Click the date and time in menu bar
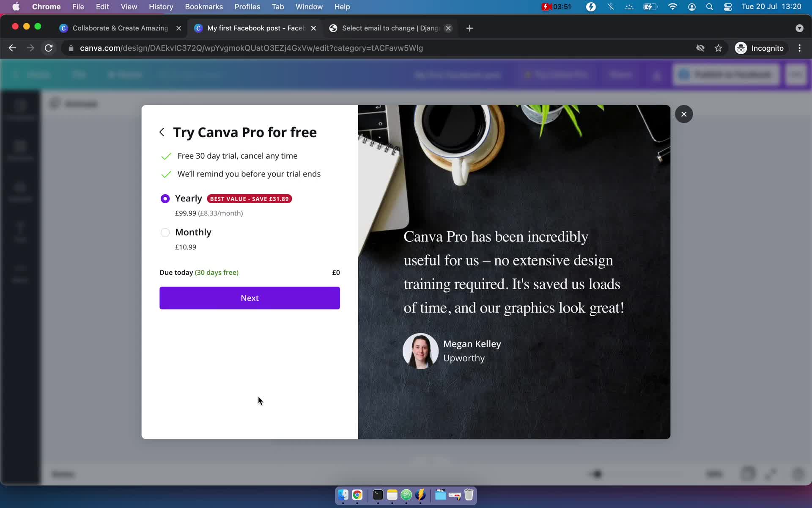The height and width of the screenshot is (508, 812). pyautogui.click(x=771, y=7)
